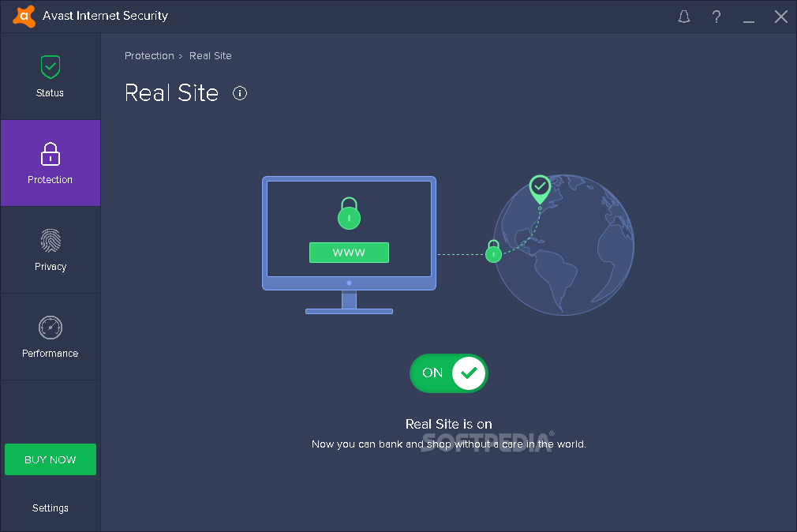Click the Real Site breadcrumb text
This screenshot has height=532, width=797.
(x=211, y=56)
